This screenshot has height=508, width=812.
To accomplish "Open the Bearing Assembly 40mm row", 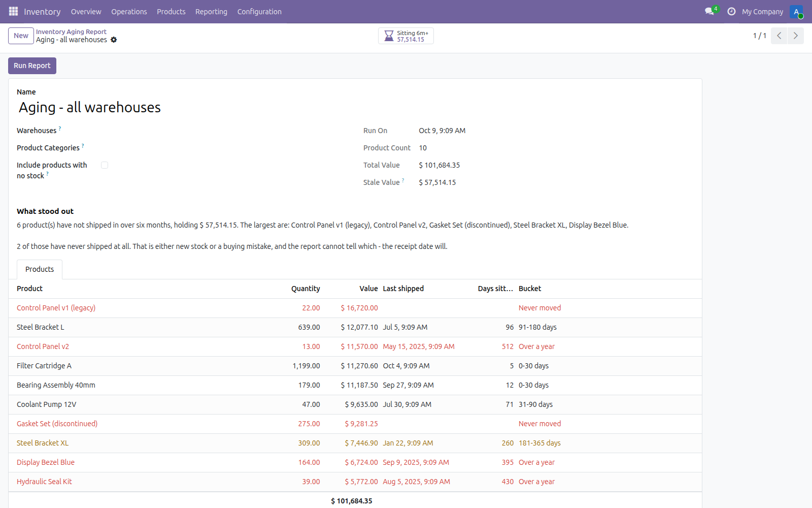I will (x=355, y=385).
